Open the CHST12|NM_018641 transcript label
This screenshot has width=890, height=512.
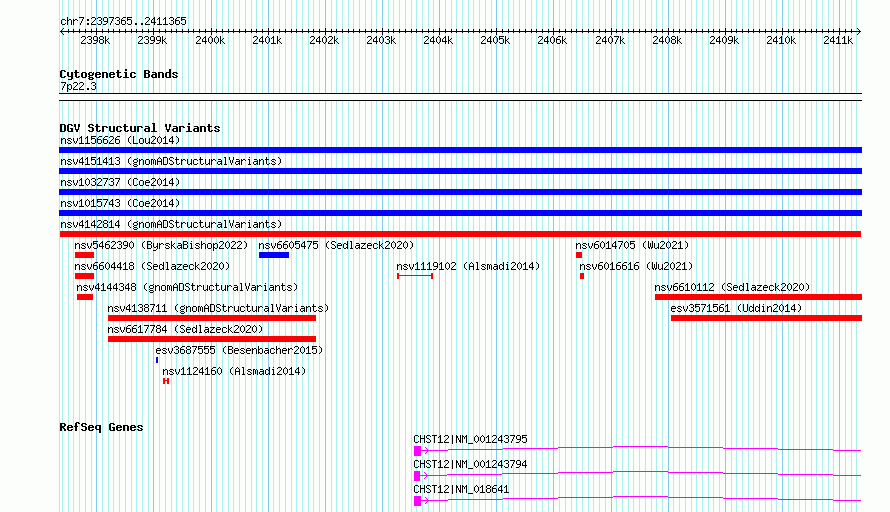tap(461, 489)
